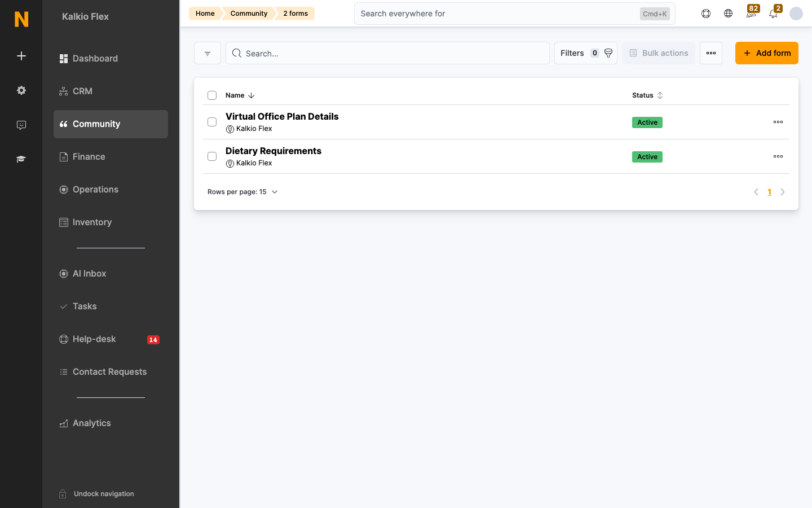The image size is (812, 508).
Task: Open Dashboard in sidebar
Action: pos(111,59)
